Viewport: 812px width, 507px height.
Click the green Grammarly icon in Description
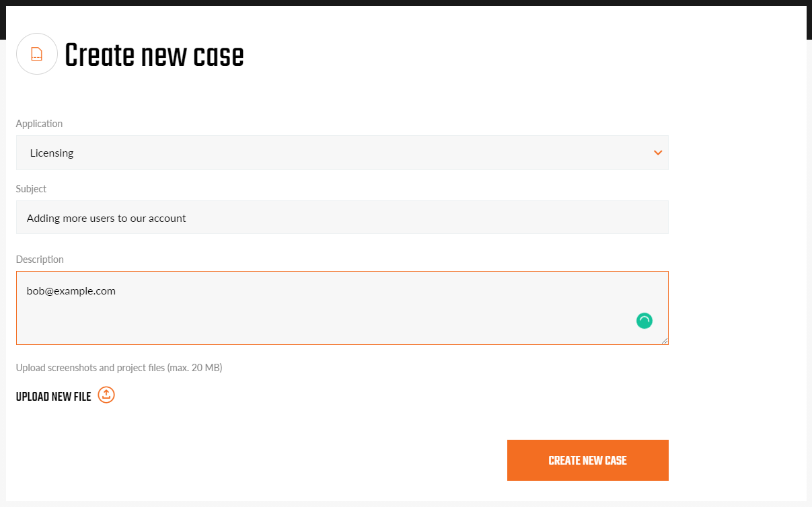pos(644,321)
